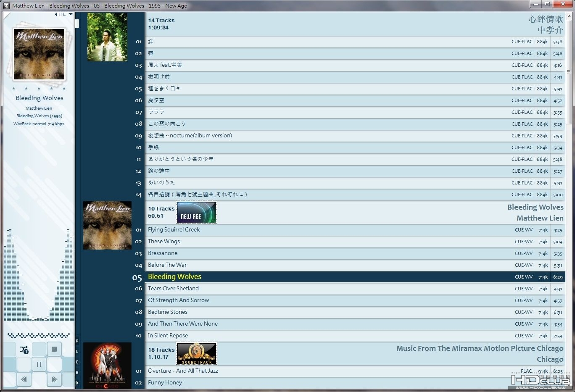Stop playback with the square stop button

coord(54,349)
